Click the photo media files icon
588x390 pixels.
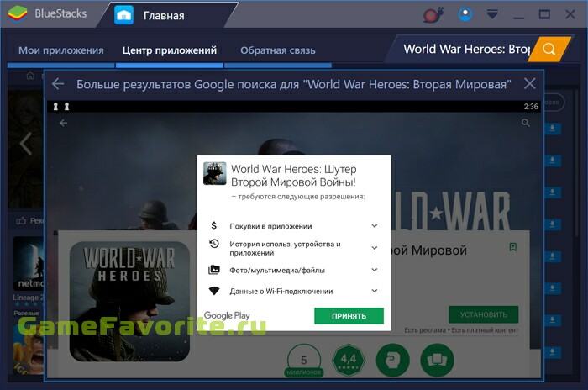coord(213,270)
